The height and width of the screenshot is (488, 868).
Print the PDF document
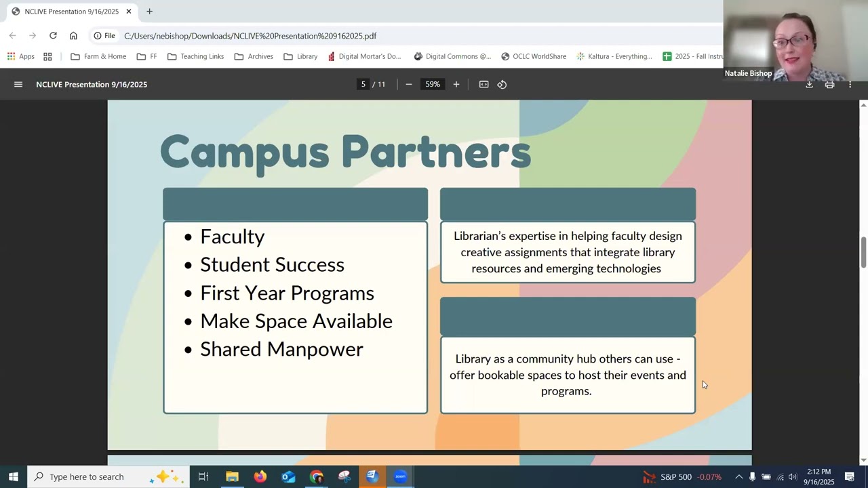coord(829,85)
